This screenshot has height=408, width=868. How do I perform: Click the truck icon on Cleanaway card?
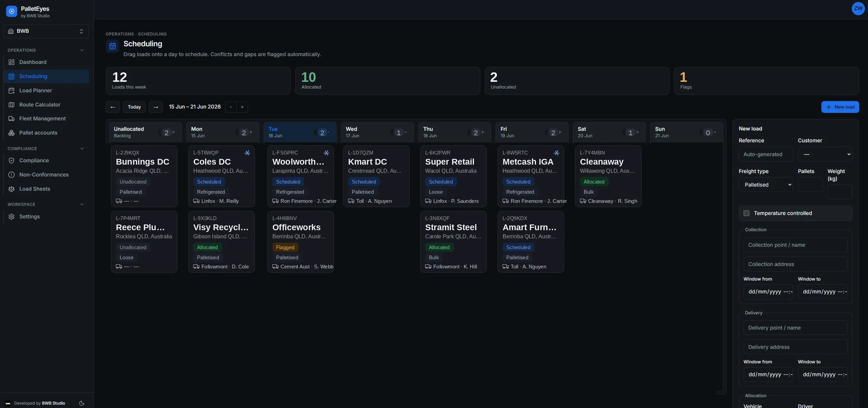coord(583,201)
